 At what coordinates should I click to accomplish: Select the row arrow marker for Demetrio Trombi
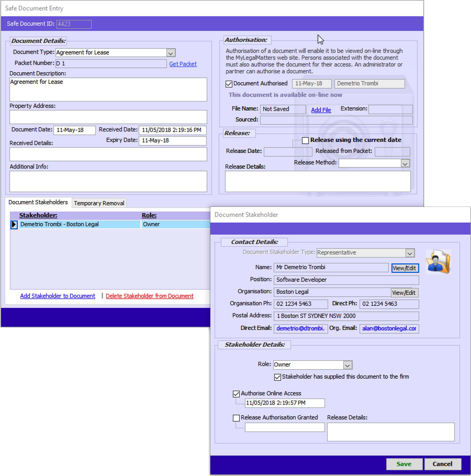tap(14, 224)
